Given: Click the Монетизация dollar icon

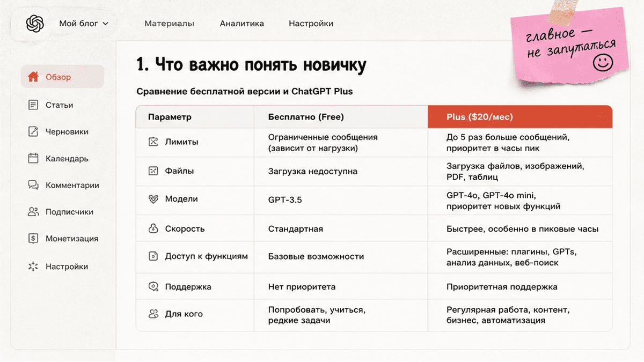Looking at the screenshot, I should coord(33,239).
